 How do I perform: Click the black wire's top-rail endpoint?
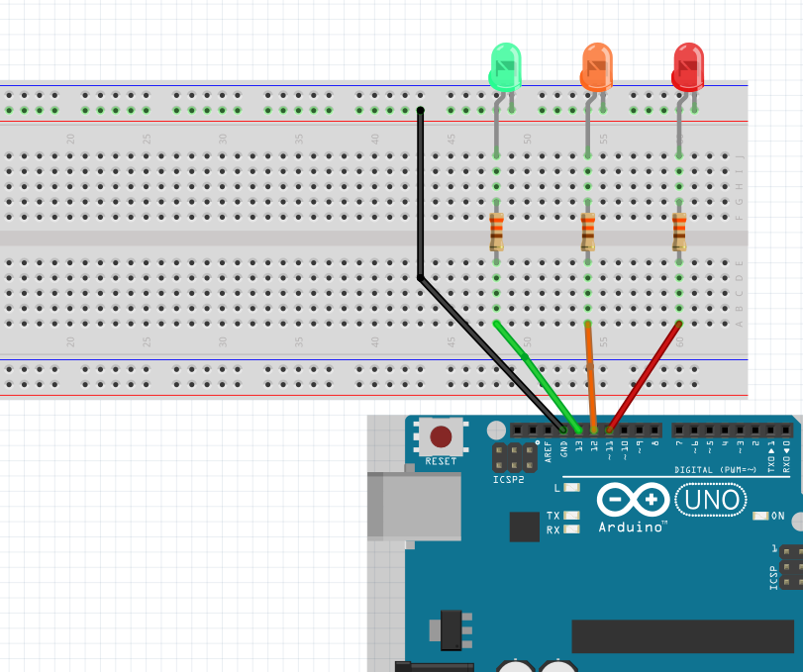421,110
